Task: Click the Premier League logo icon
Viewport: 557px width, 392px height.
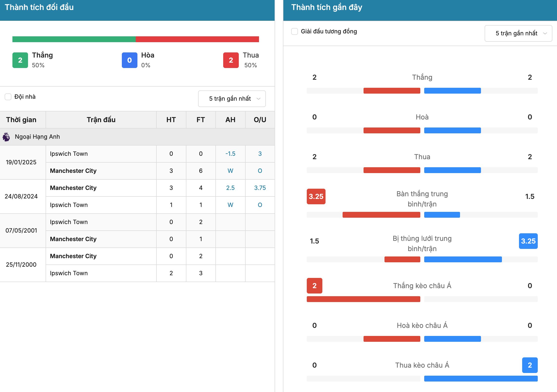Action: [6, 137]
